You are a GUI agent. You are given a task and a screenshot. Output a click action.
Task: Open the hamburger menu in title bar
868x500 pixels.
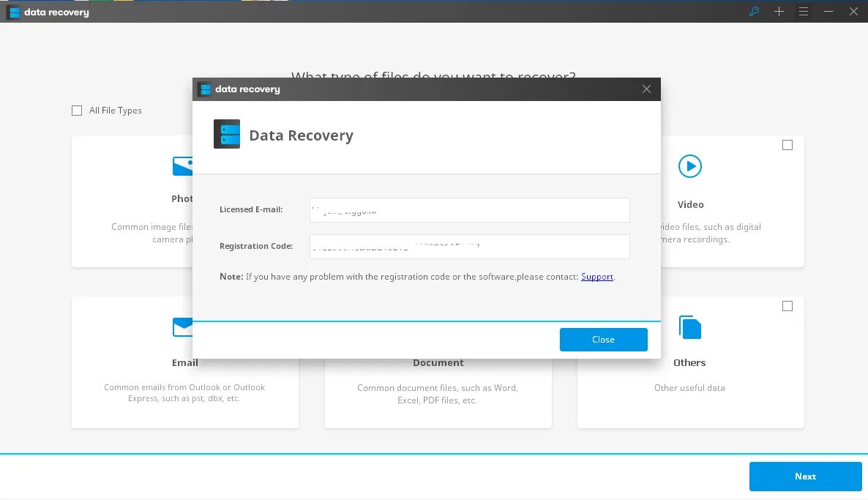804,11
